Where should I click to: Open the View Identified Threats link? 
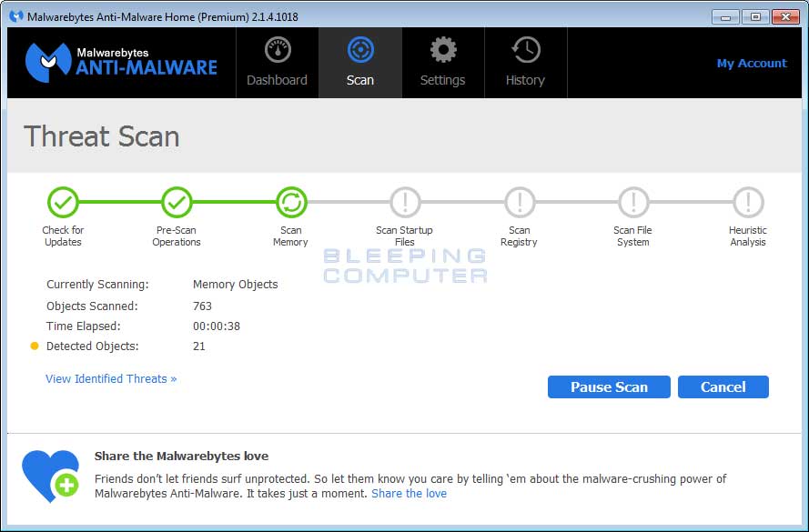click(x=111, y=378)
